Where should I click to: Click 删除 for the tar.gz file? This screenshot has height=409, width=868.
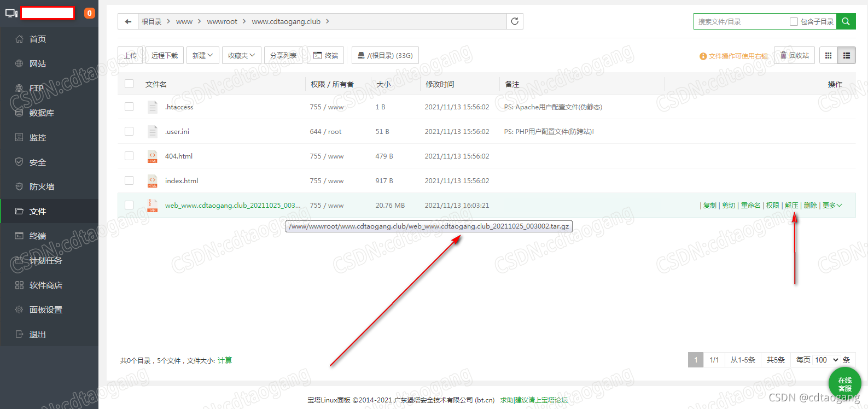click(x=811, y=206)
